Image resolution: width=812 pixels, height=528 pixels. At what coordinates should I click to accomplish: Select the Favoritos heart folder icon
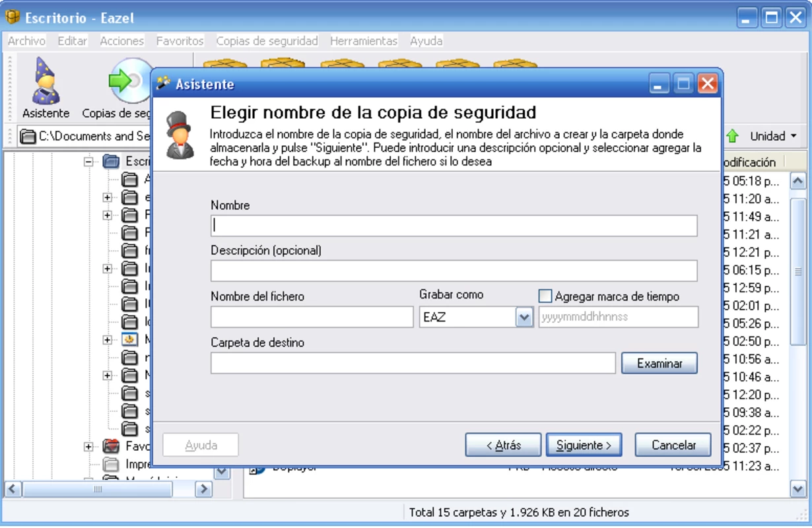click(112, 447)
